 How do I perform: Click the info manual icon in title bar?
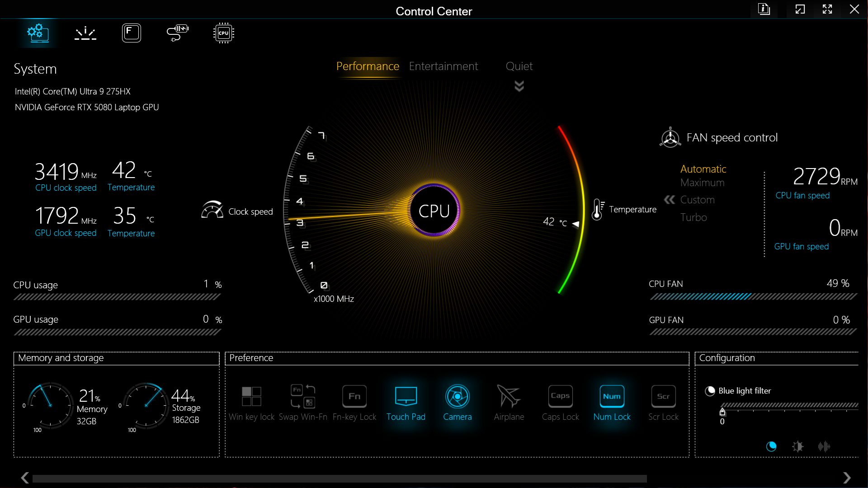pyautogui.click(x=764, y=9)
